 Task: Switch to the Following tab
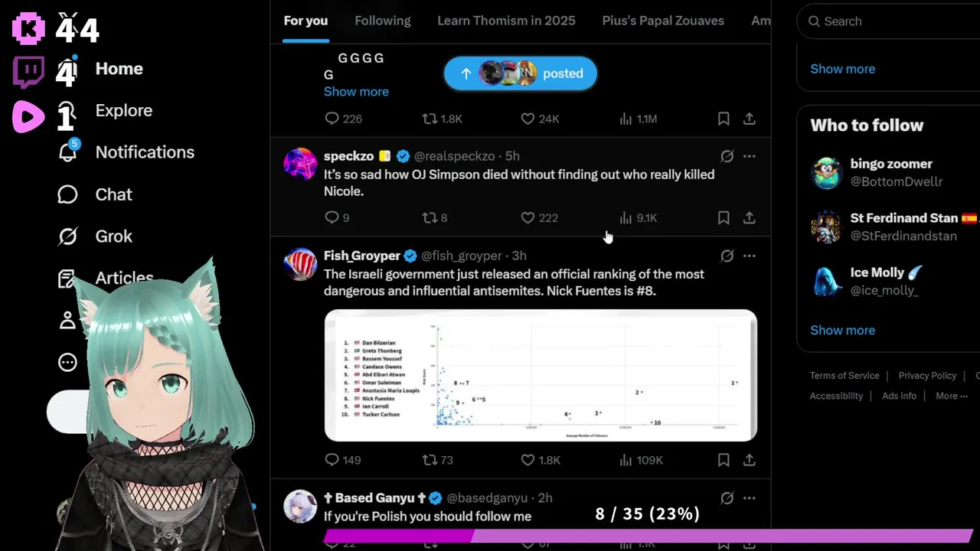(x=383, y=21)
